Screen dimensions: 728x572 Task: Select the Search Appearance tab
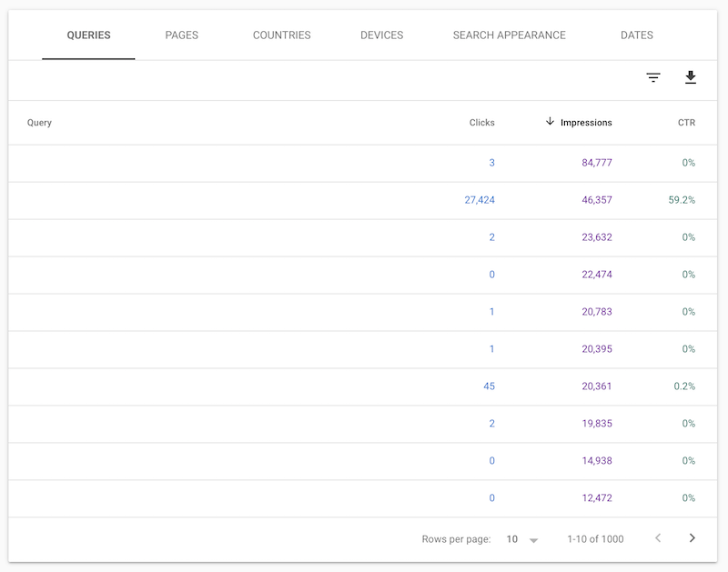point(509,35)
